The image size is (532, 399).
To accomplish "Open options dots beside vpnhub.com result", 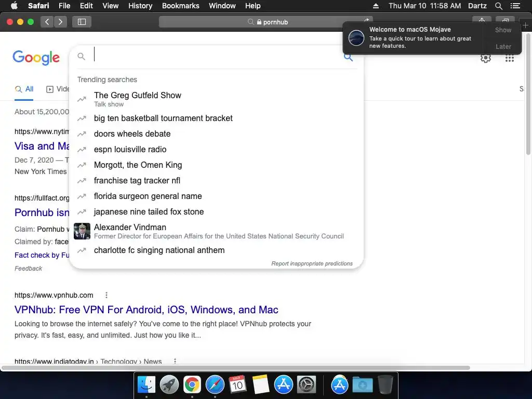I will pos(107,295).
